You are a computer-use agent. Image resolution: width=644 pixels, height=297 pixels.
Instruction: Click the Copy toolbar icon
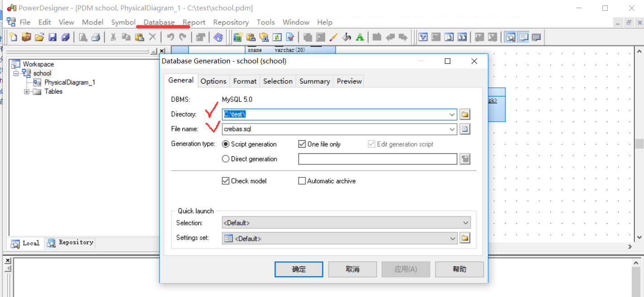pos(126,37)
